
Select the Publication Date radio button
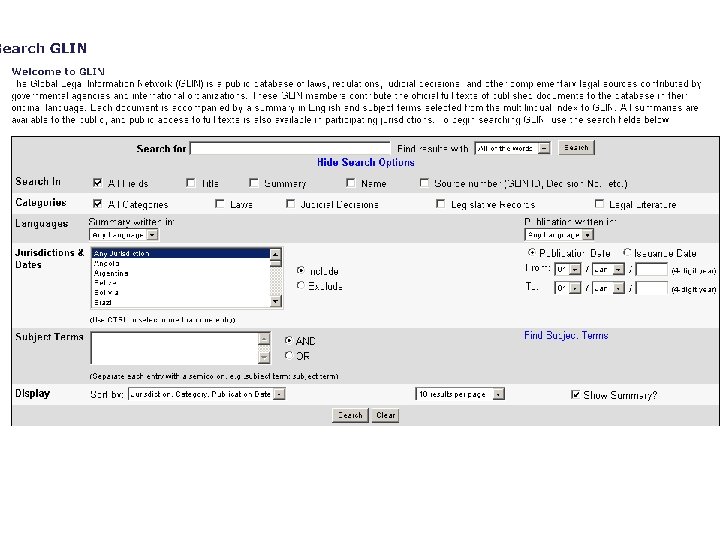click(531, 252)
